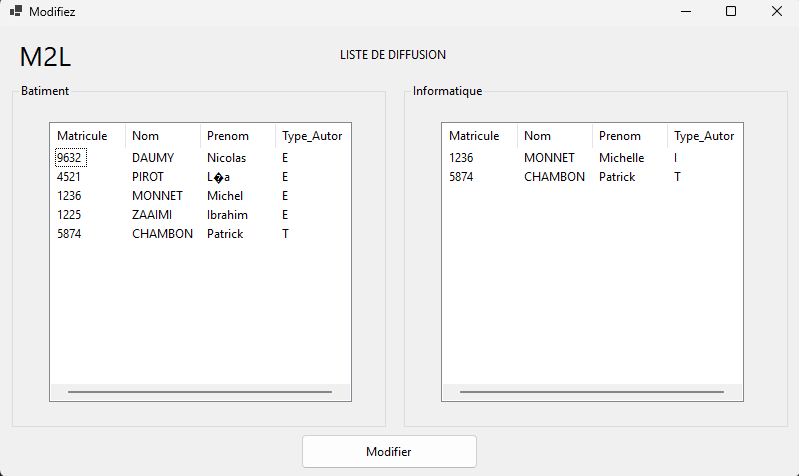
Task: Click the type T in Batiment CHAMBON row
Action: click(x=285, y=234)
